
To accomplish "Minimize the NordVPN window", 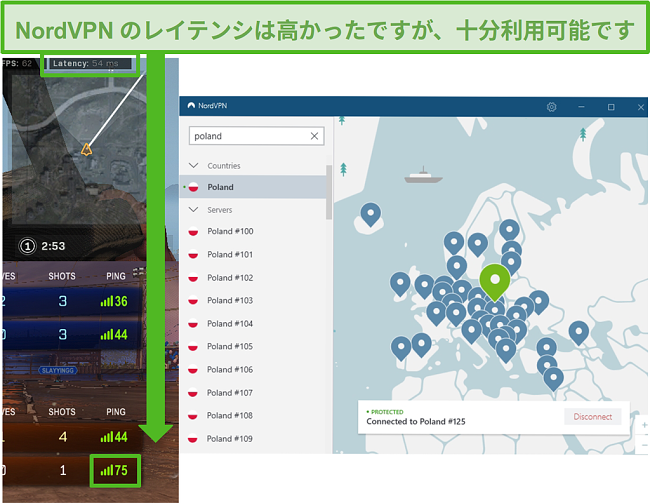I will tap(581, 107).
